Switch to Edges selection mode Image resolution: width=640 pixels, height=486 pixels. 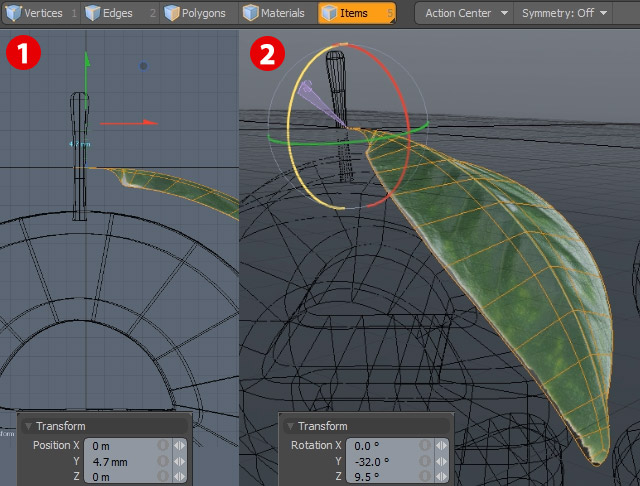[119, 13]
